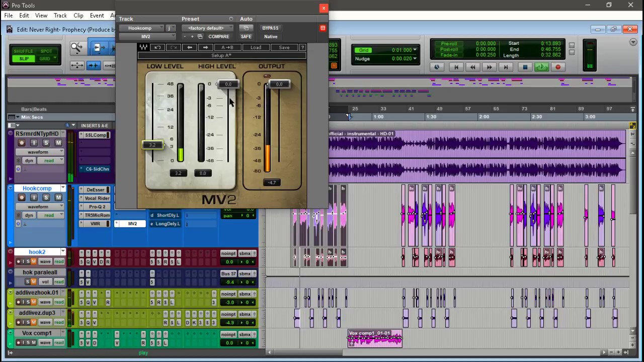Screen dimensions: 644x362
Task: Click the MV2 Low Level fader handle
Action: pyautogui.click(x=152, y=145)
